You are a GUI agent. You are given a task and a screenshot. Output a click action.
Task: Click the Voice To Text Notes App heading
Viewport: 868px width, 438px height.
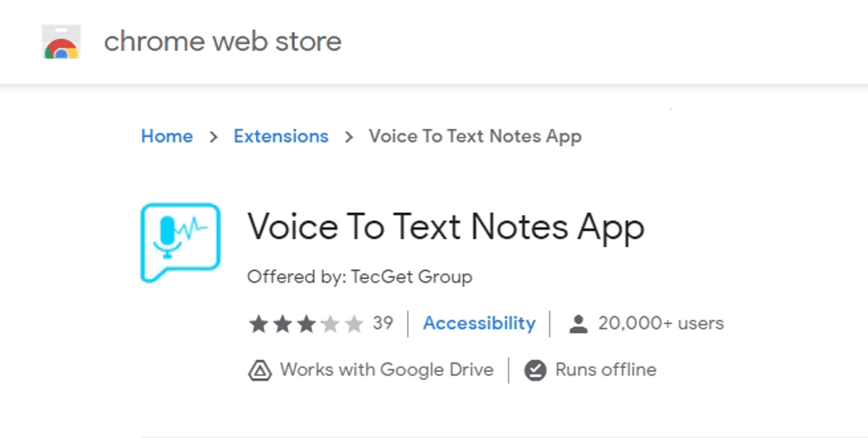coord(446,227)
